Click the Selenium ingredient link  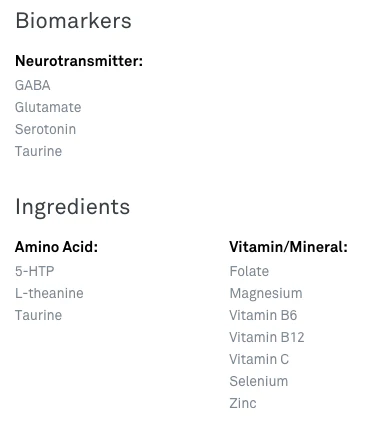(258, 381)
